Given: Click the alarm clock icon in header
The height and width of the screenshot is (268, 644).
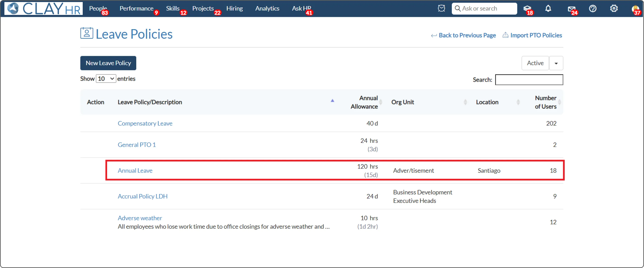Looking at the screenshot, I should [x=441, y=8].
